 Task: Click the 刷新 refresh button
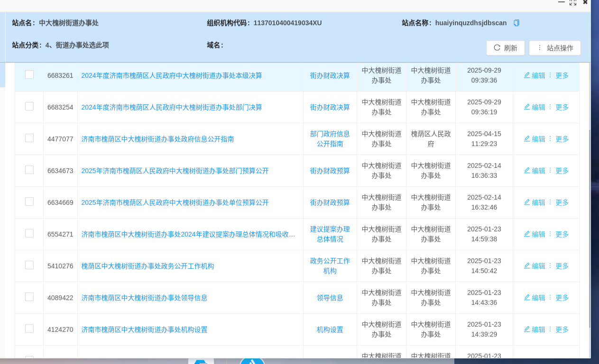click(505, 48)
